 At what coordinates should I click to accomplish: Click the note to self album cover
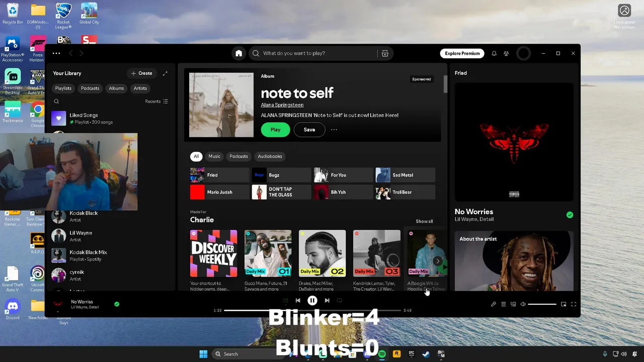click(221, 105)
